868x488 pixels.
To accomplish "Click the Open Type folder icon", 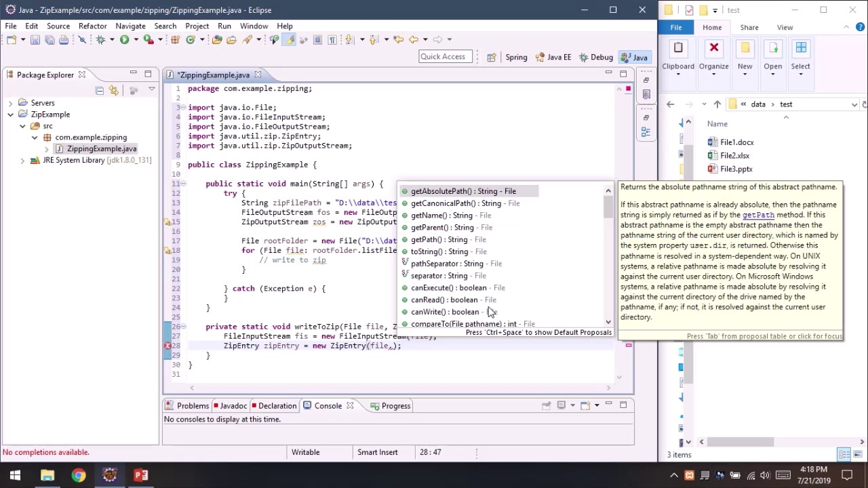I will click(x=216, y=39).
